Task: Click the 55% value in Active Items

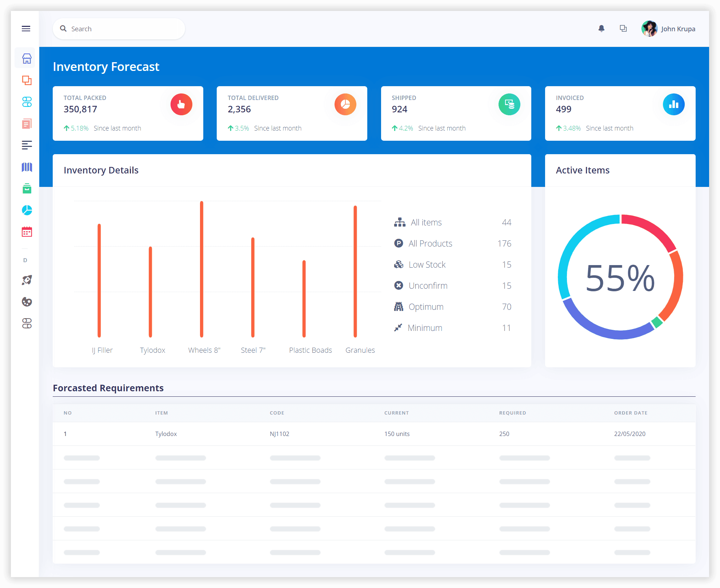Action: tap(620, 279)
